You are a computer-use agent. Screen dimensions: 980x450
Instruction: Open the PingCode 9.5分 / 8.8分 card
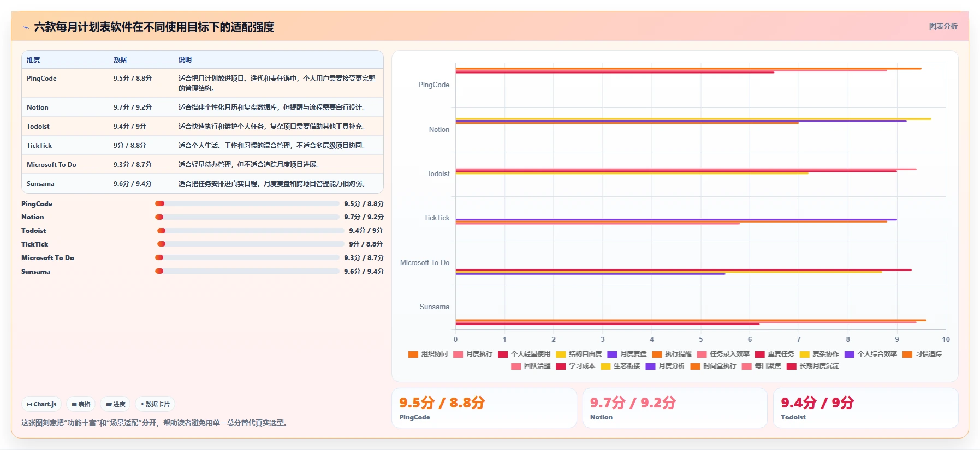tap(484, 408)
